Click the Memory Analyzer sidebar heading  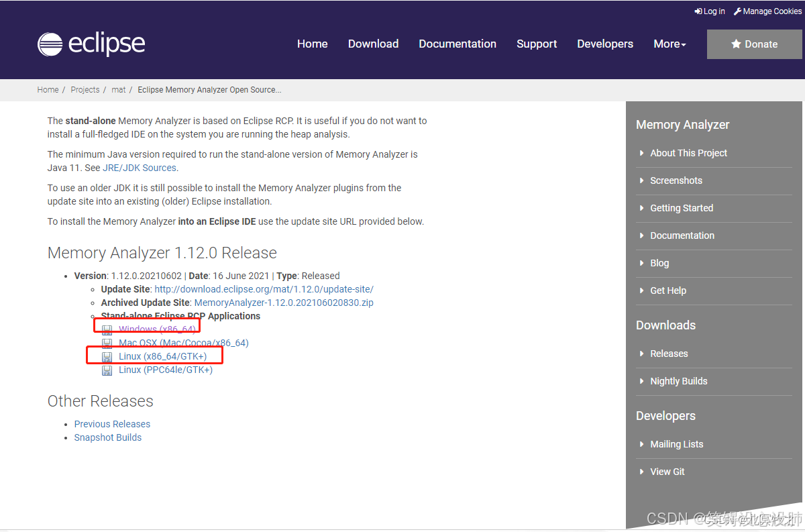click(x=682, y=125)
